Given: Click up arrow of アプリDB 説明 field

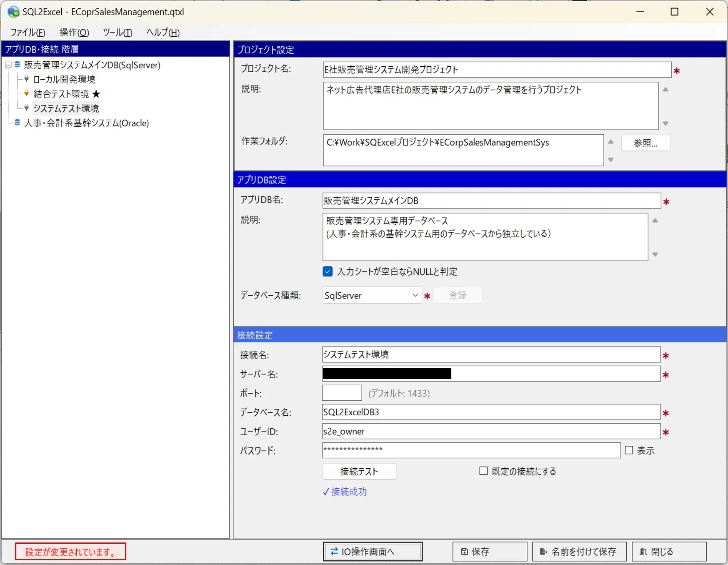Looking at the screenshot, I should pos(655,221).
